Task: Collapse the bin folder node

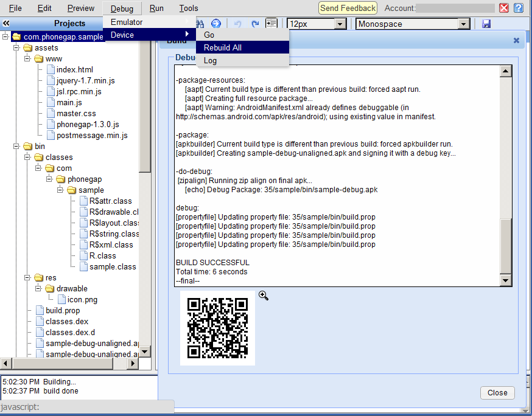Action: tap(16, 146)
